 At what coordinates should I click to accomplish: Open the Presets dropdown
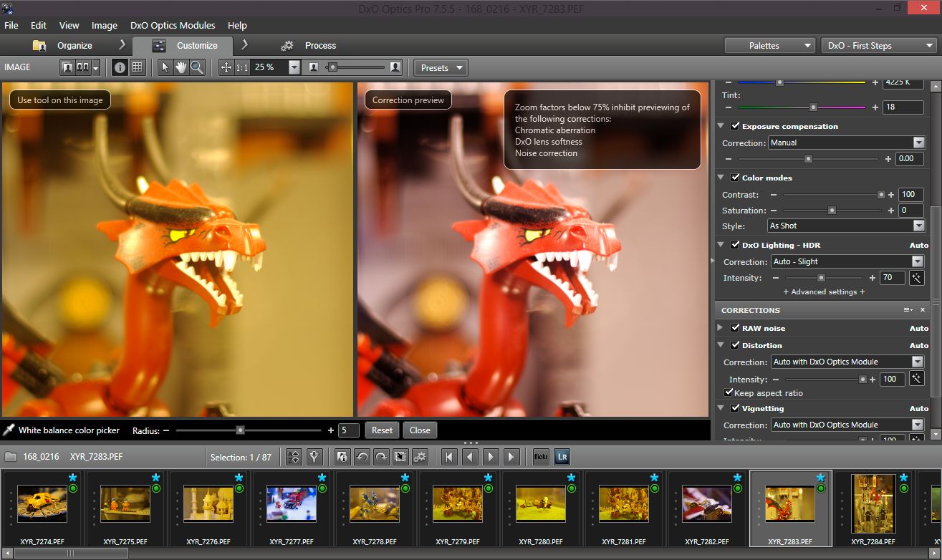[x=440, y=67]
